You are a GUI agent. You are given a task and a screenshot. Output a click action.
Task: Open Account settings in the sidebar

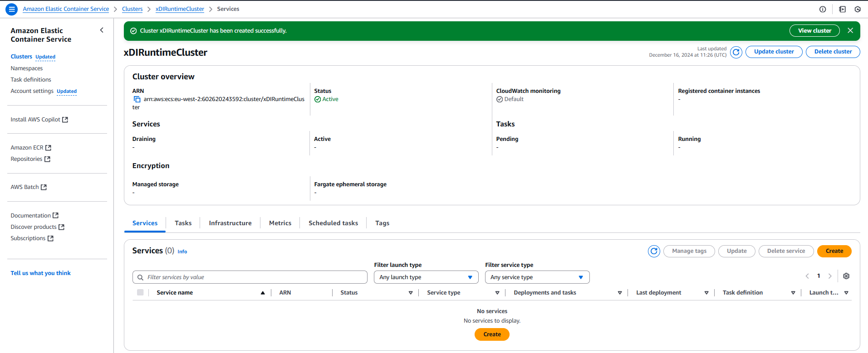pyautogui.click(x=32, y=91)
